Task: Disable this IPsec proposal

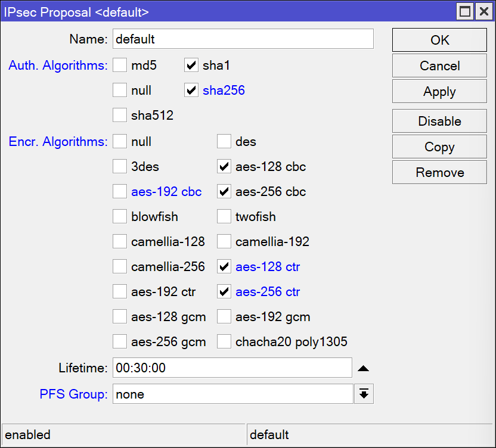Action: tap(439, 121)
